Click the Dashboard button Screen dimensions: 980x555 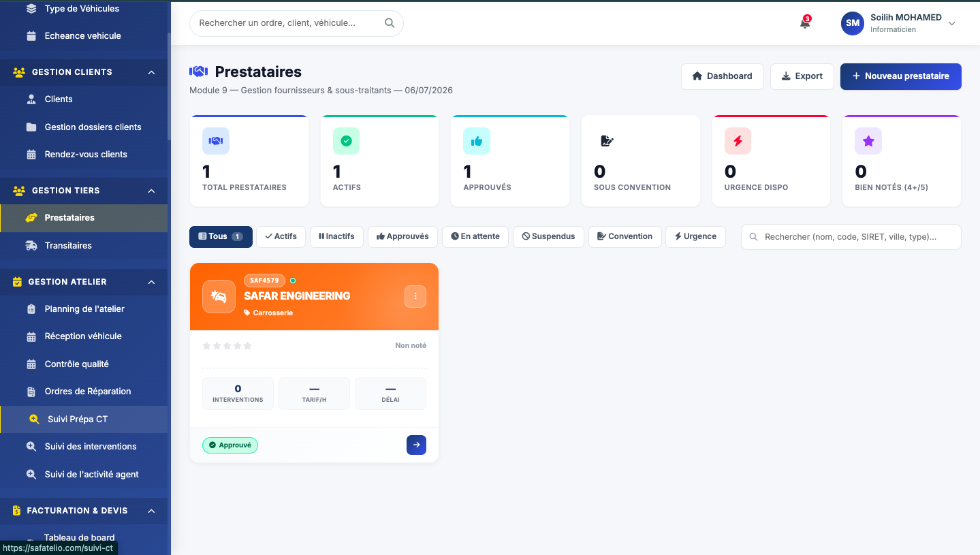[x=722, y=76]
